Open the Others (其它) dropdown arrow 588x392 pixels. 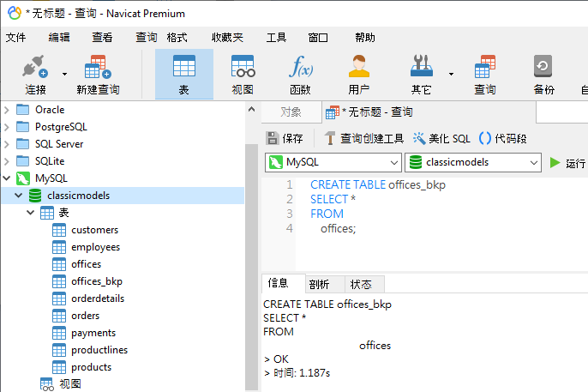451,74
